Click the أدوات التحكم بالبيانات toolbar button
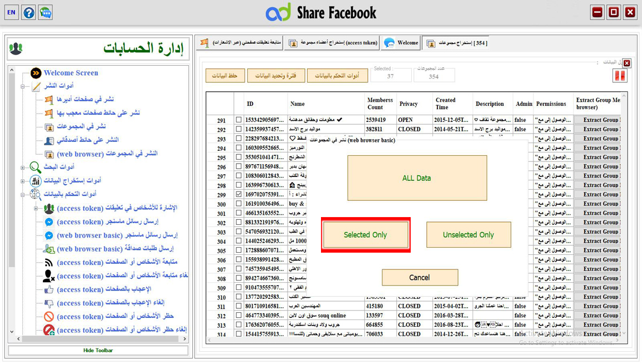The width and height of the screenshot is (642, 364). pos(337,76)
